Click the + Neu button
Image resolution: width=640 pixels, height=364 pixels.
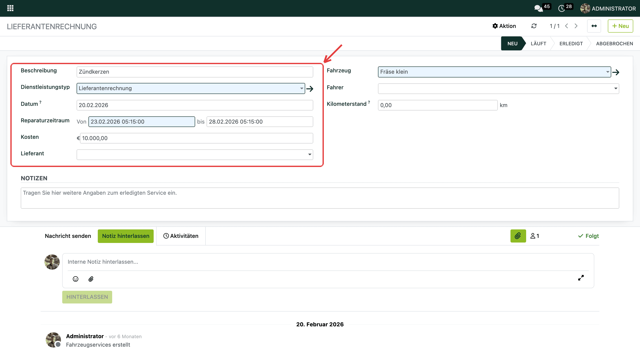[620, 26]
